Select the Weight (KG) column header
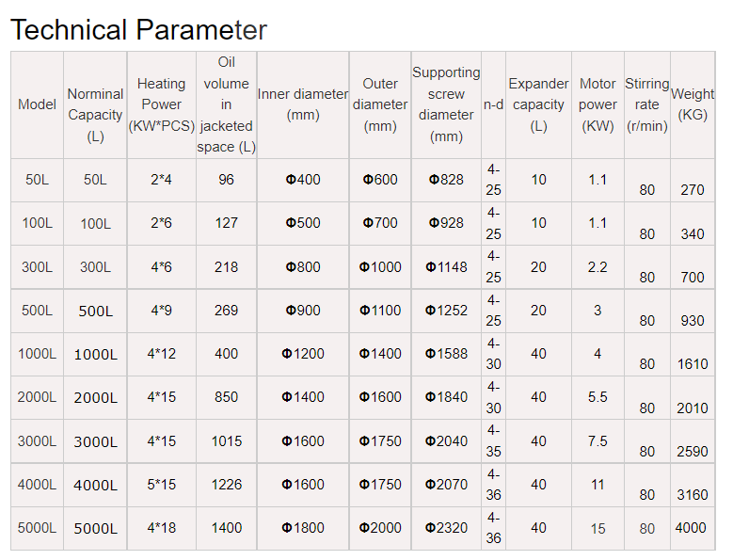Screen dimensions: 733x560 tap(693, 104)
